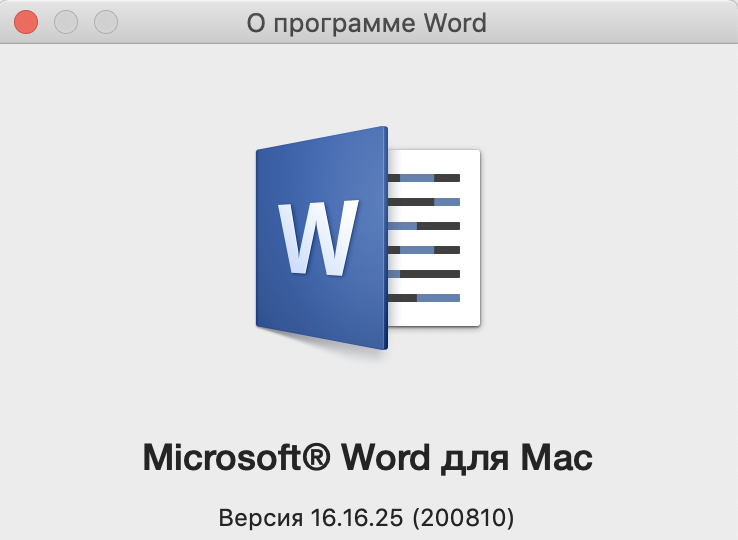Click the disabled zoom window button
The image size is (738, 540).
tap(106, 22)
